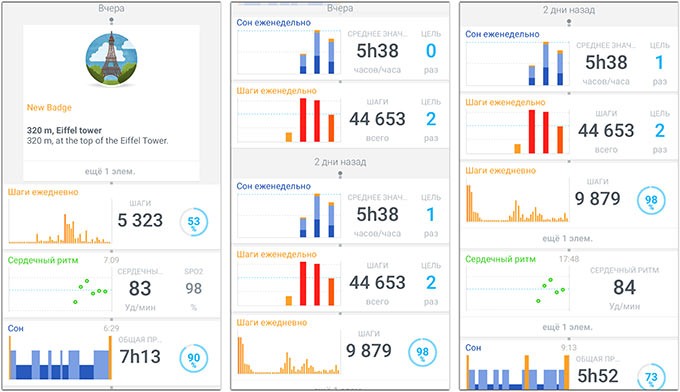The width and height of the screenshot is (680, 392).
Task: Open heart rate chart beside 84
Action: [517, 288]
